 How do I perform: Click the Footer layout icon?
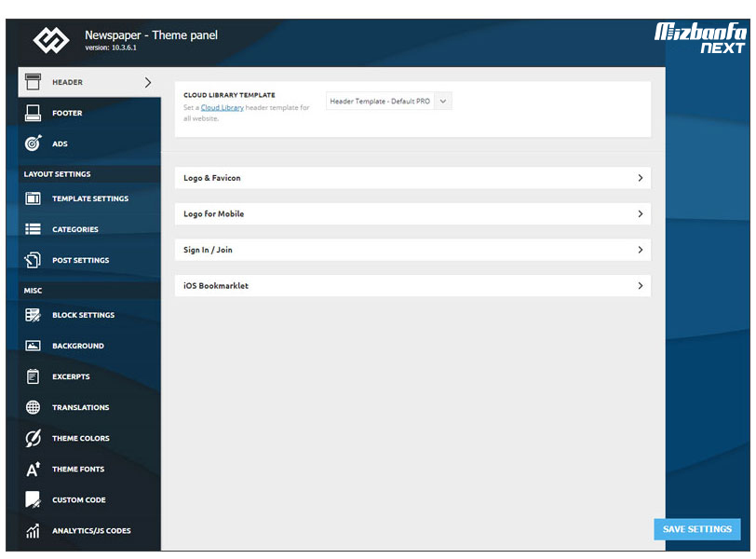pyautogui.click(x=33, y=113)
